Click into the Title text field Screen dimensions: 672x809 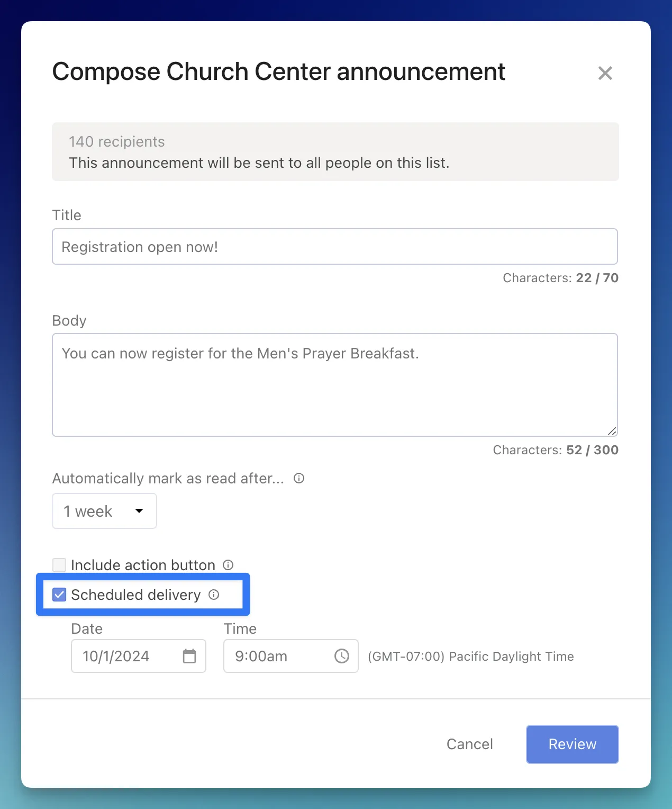pyautogui.click(x=334, y=247)
